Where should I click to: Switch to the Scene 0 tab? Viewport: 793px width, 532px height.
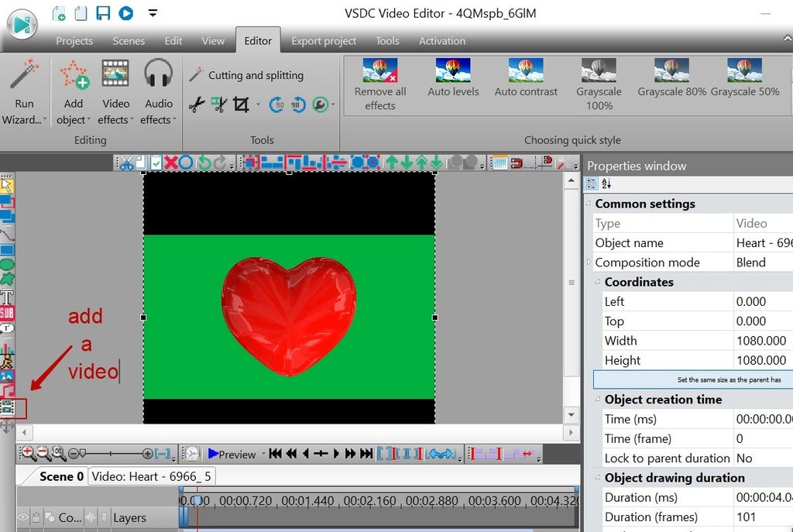click(x=61, y=476)
